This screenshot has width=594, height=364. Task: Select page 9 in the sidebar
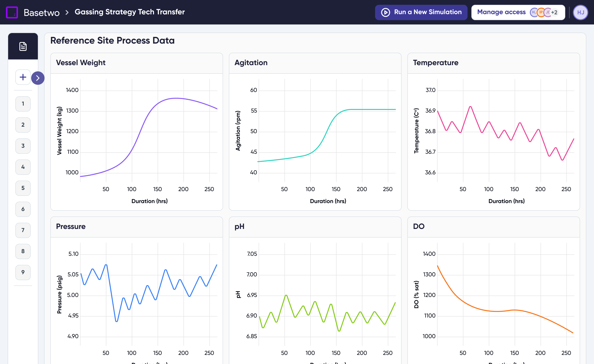pos(23,272)
